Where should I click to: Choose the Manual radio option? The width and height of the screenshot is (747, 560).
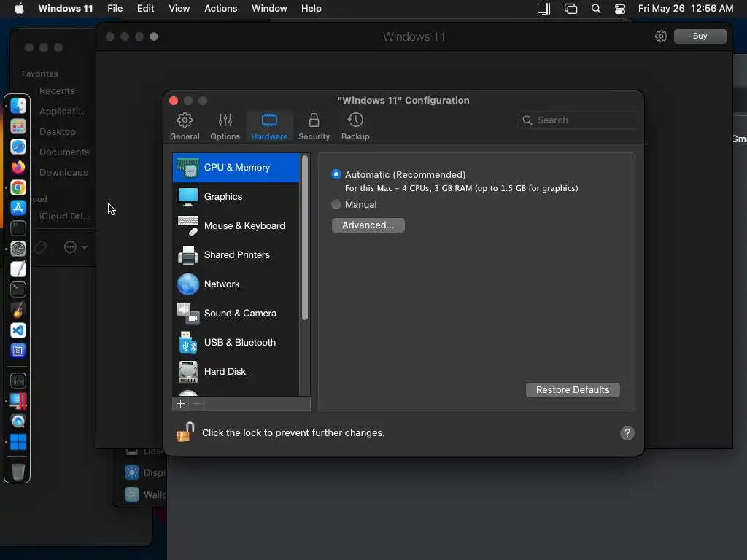point(336,204)
